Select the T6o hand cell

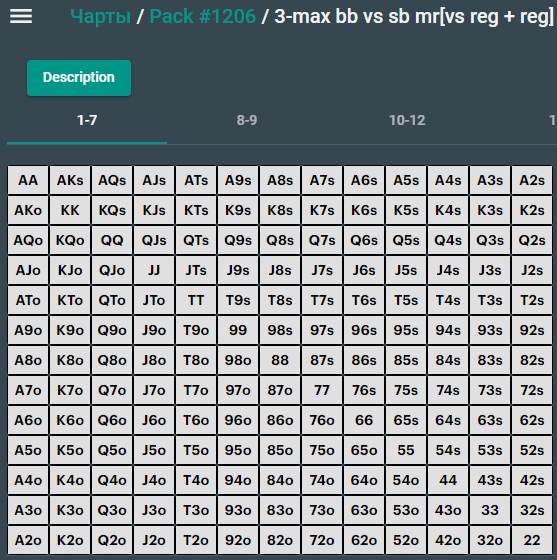click(196, 420)
